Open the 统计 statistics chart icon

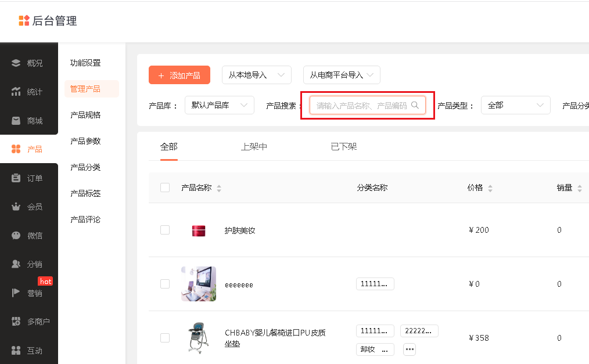coord(16,92)
